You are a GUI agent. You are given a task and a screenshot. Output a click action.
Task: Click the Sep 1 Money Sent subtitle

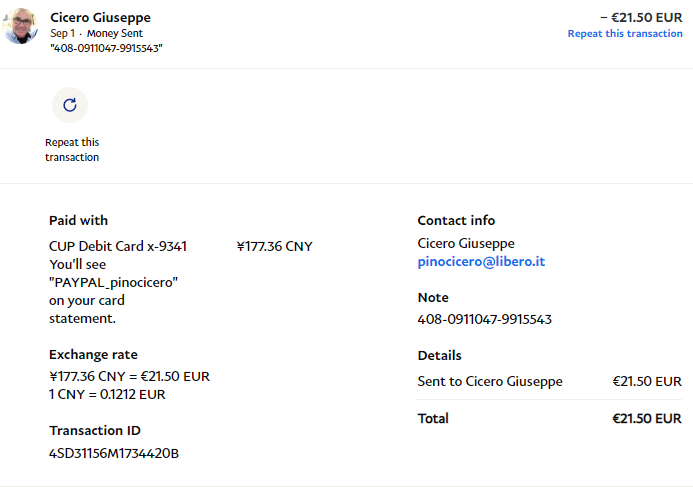(96, 33)
